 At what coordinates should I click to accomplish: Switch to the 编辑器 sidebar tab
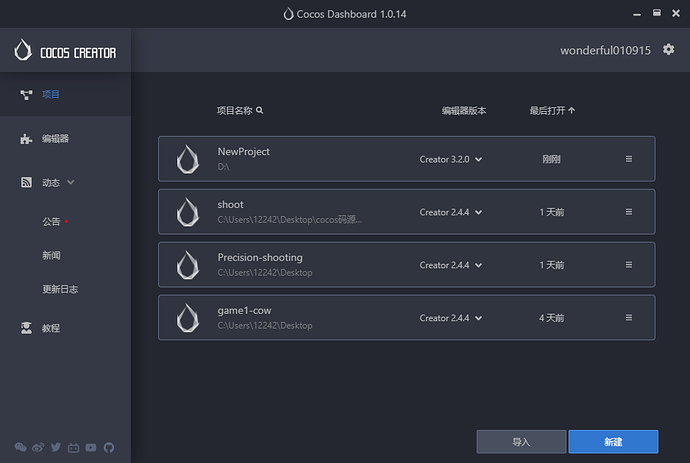pos(55,139)
